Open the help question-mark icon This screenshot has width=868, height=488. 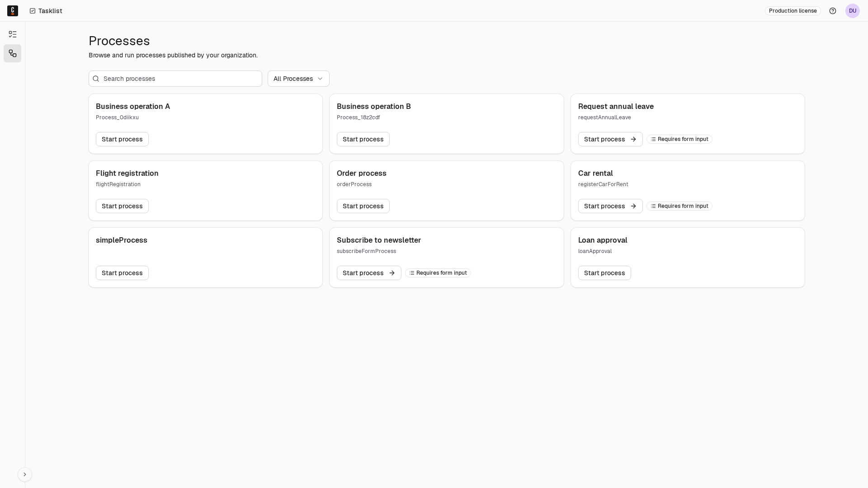pyautogui.click(x=833, y=11)
